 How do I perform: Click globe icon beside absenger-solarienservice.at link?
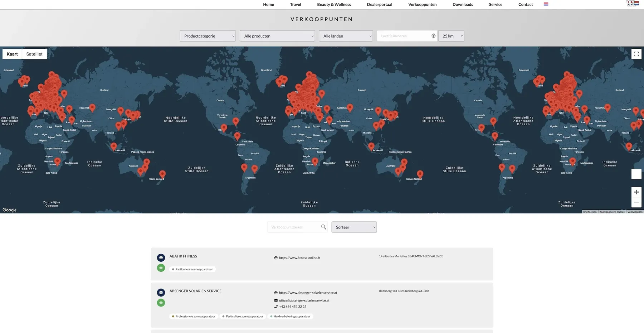coord(276,293)
